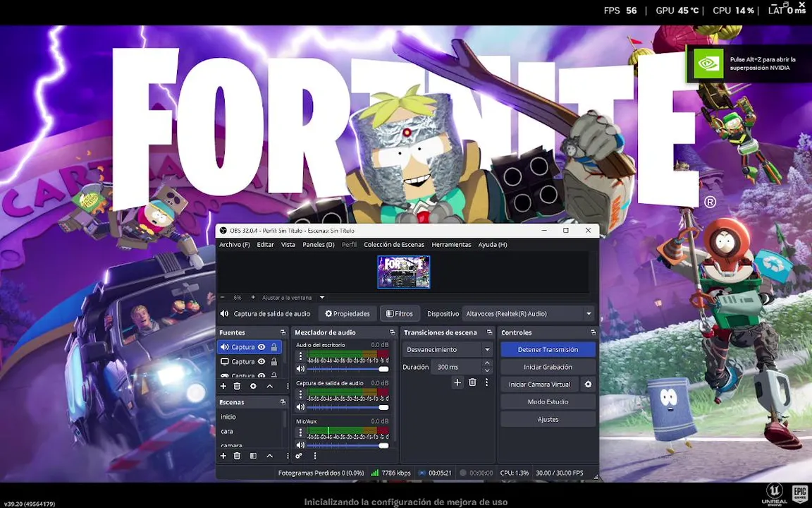Open Propiedades of selected source
The width and height of the screenshot is (812, 508).
(347, 313)
